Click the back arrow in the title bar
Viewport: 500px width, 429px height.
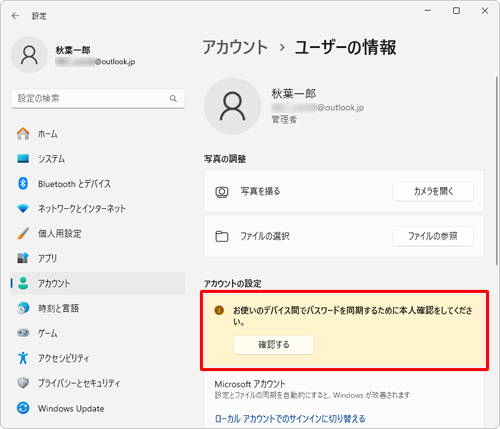pos(15,16)
